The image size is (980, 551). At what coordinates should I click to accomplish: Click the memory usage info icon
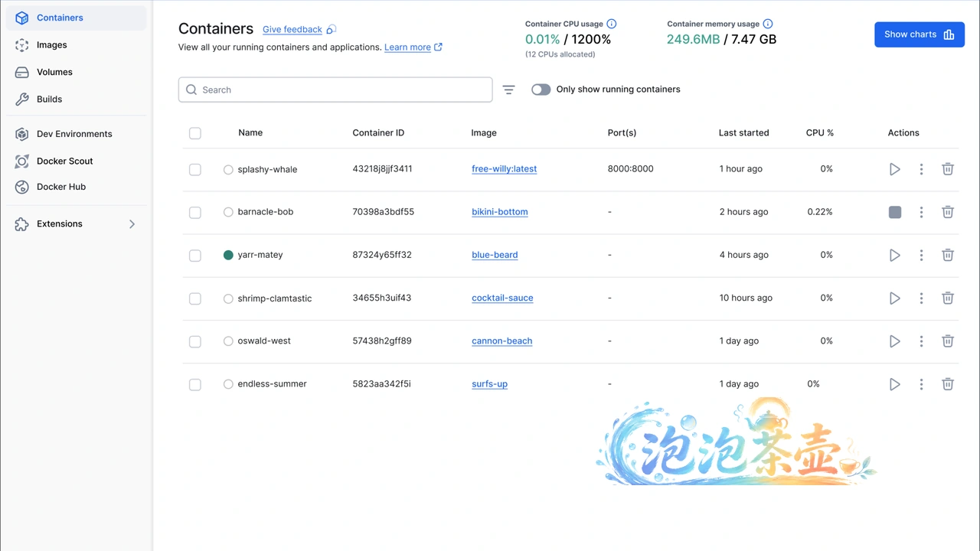768,24
